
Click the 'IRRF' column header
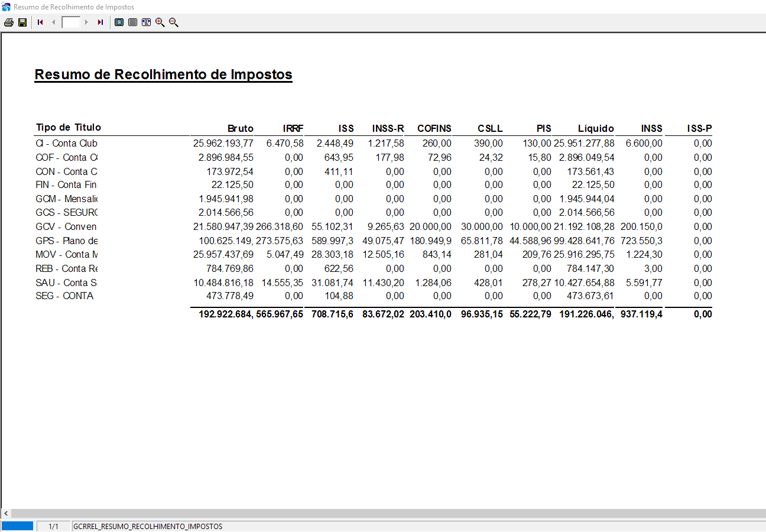[x=293, y=128]
